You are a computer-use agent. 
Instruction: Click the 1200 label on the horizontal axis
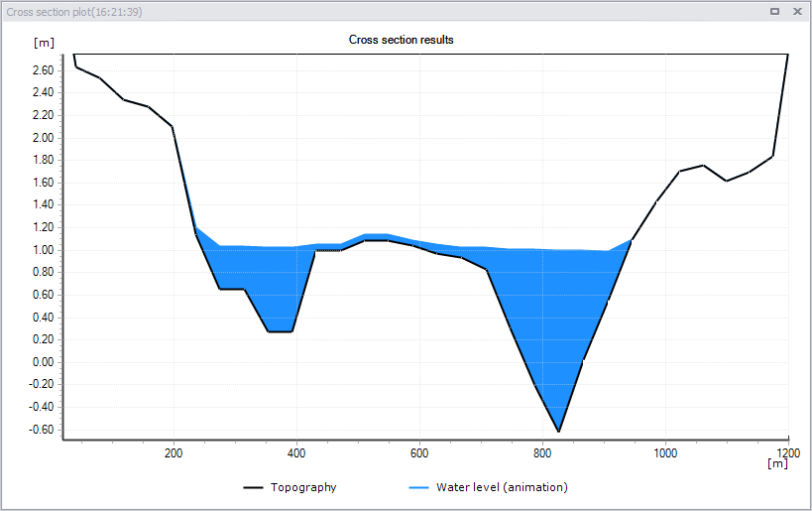tap(788, 453)
